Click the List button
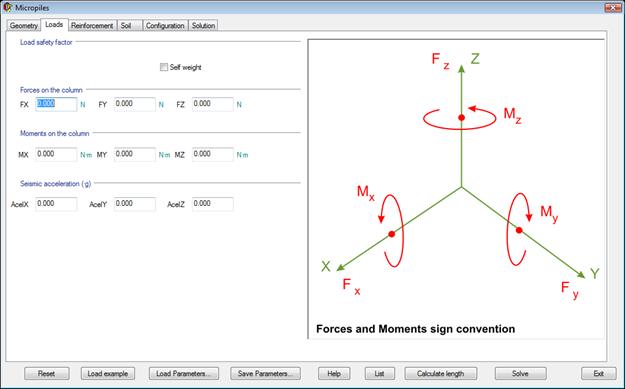Viewport: 625px width, 389px height. click(379, 373)
